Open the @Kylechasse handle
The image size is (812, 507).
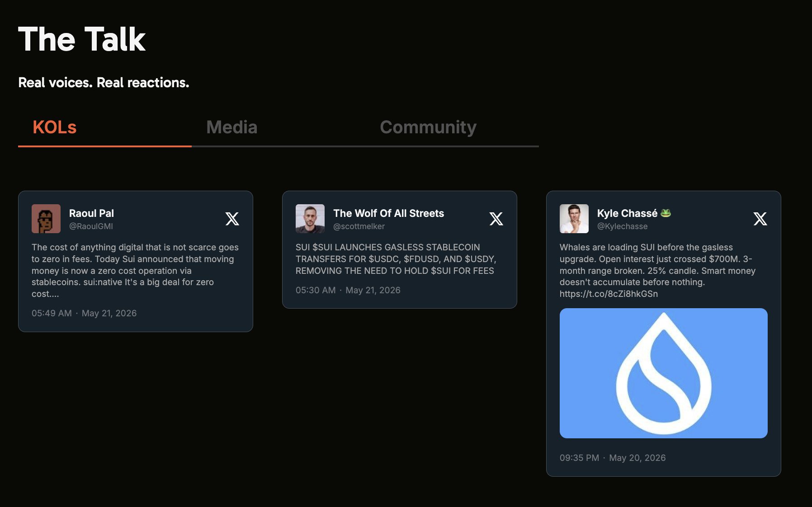[623, 226]
